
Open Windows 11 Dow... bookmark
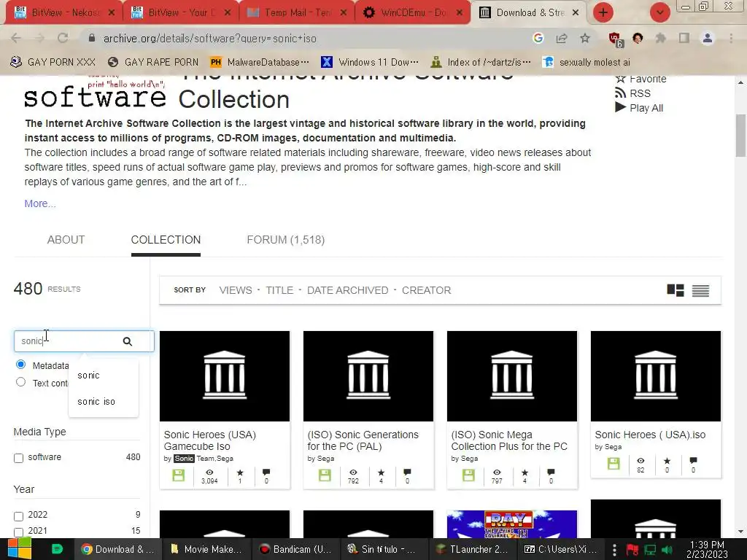coord(370,62)
